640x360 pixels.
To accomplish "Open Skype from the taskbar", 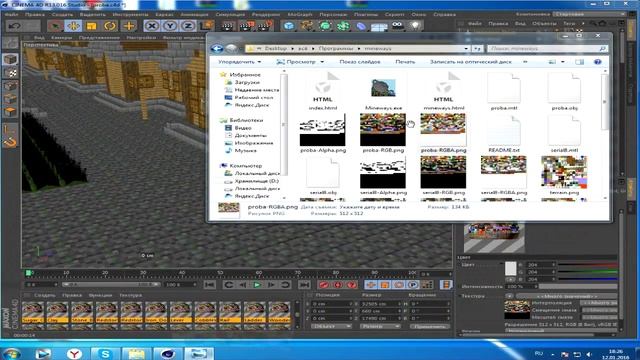I will pyautogui.click(x=105, y=353).
